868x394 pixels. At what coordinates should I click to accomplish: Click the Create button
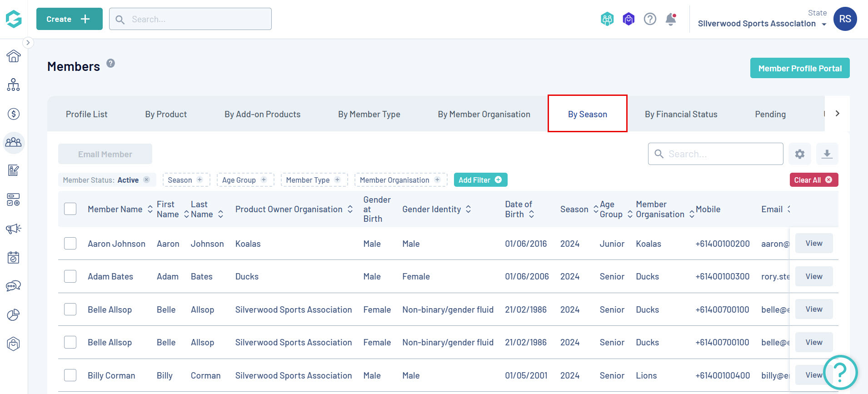[70, 19]
